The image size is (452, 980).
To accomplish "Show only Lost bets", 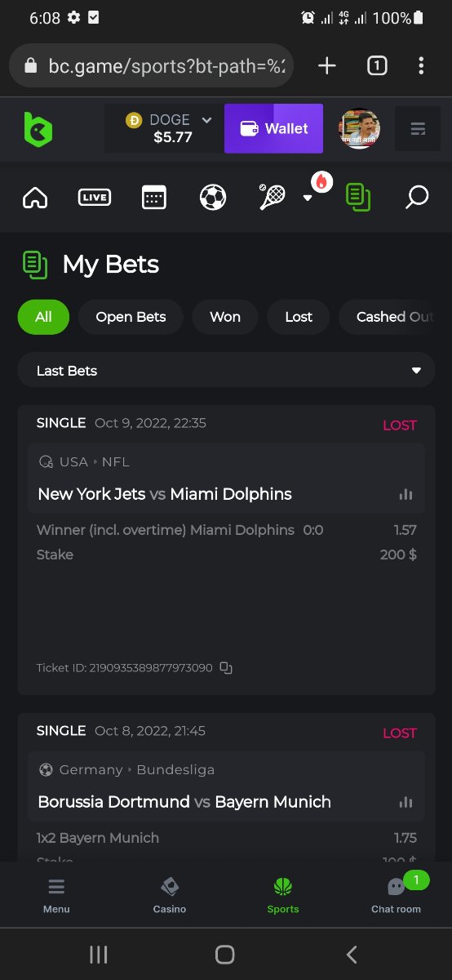I will pos(299,317).
